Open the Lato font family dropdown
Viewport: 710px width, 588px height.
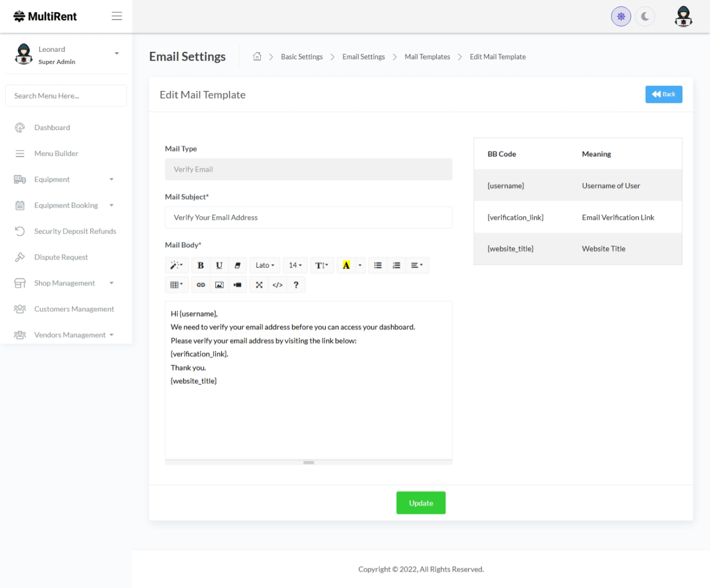[x=265, y=265]
